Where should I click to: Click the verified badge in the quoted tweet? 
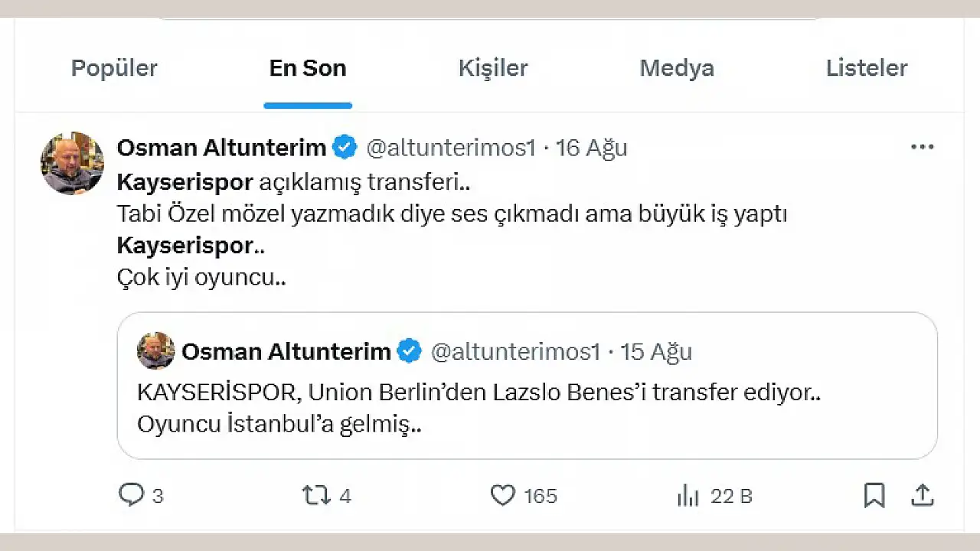[410, 351]
